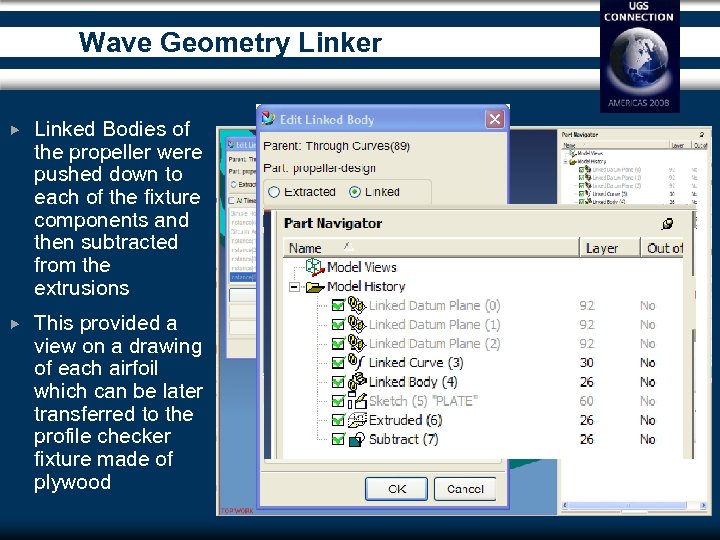Click layer value 30 for Linked Curve
Screen dimensions: 720x540
pos(586,363)
